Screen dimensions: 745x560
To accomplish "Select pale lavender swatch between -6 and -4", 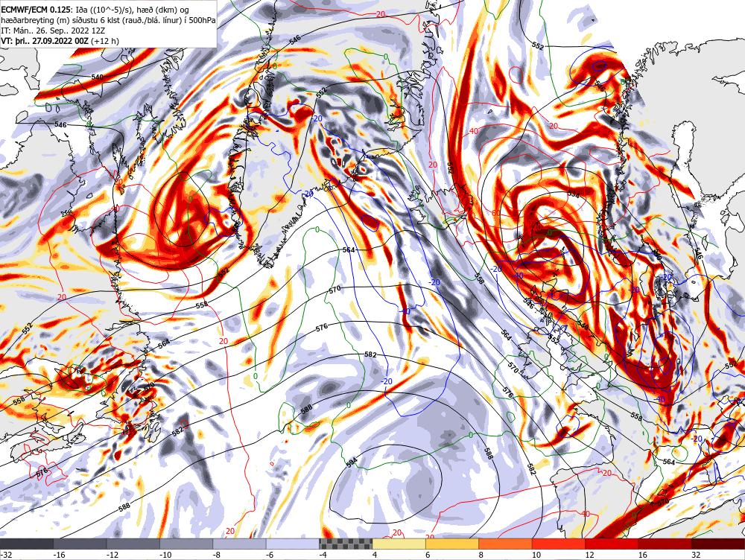I will (x=293, y=544).
